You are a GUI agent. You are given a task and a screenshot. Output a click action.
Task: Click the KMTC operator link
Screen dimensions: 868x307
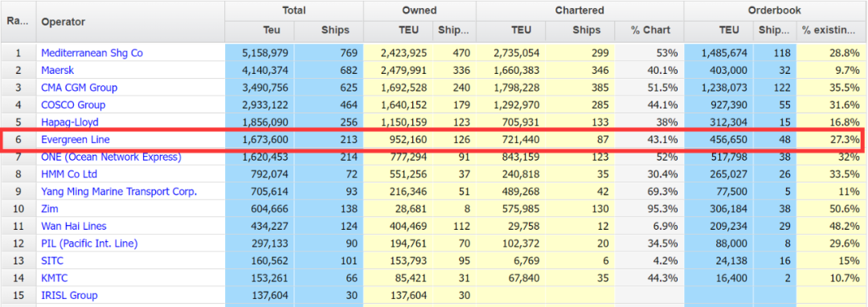pyautogui.click(x=55, y=278)
